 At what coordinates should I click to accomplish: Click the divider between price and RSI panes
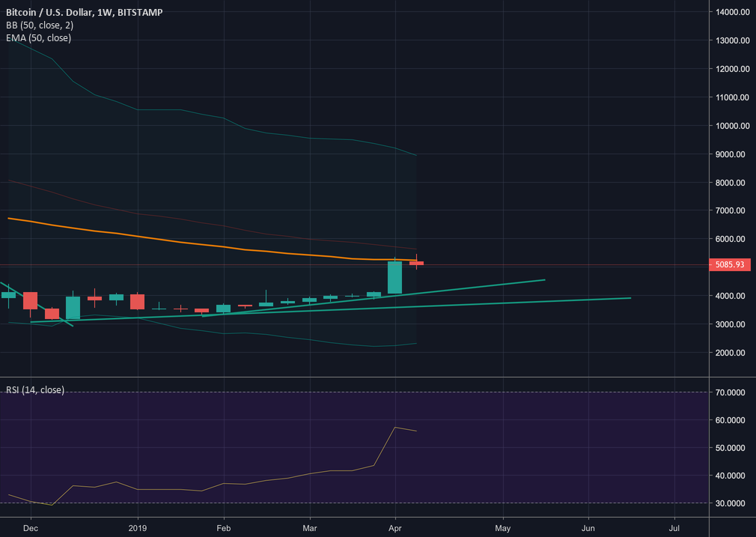tap(352, 377)
